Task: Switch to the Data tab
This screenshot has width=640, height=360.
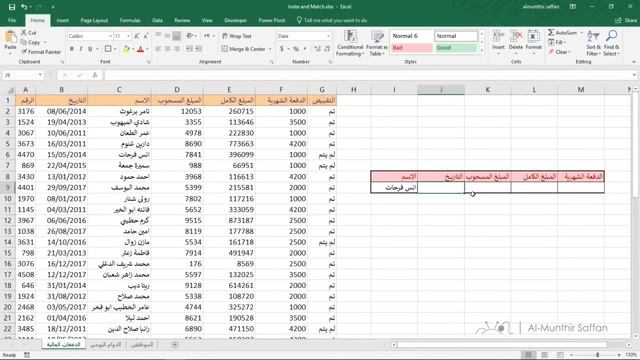Action: tap(157, 20)
